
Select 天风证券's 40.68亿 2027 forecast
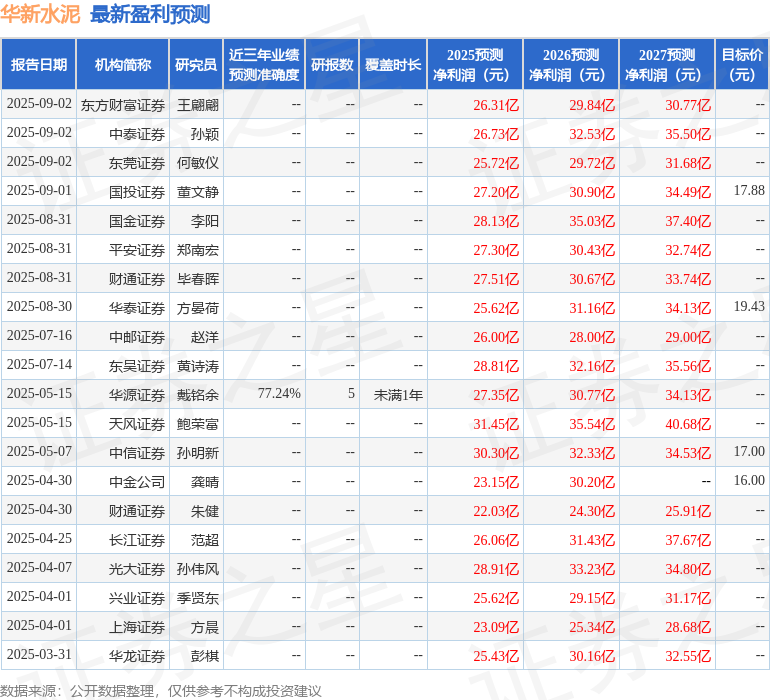688,424
